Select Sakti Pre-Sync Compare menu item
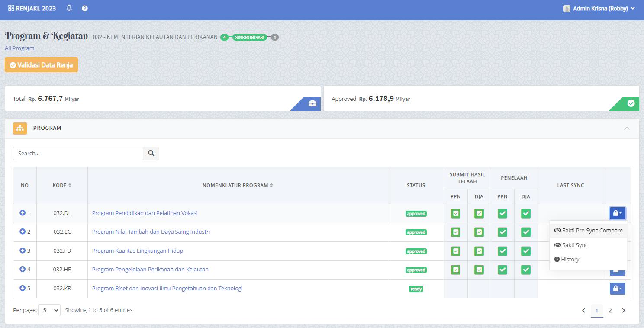Image resolution: width=644 pixels, height=328 pixels. (589, 231)
